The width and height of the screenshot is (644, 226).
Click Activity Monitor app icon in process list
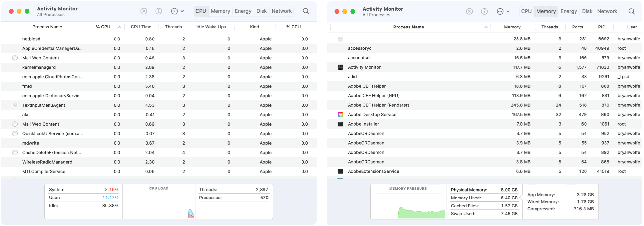pos(340,67)
